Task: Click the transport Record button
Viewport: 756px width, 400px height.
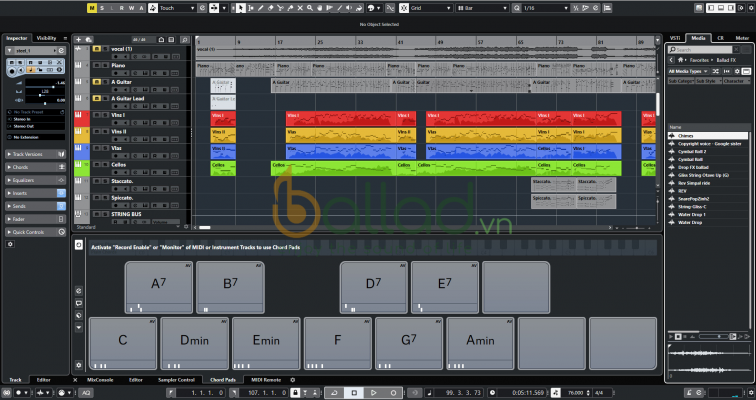Action: point(393,393)
